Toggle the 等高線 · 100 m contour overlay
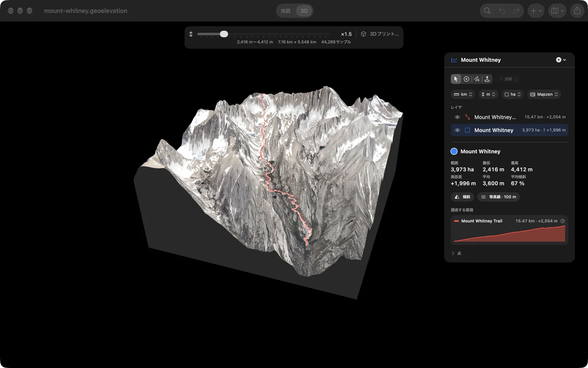 (498, 197)
